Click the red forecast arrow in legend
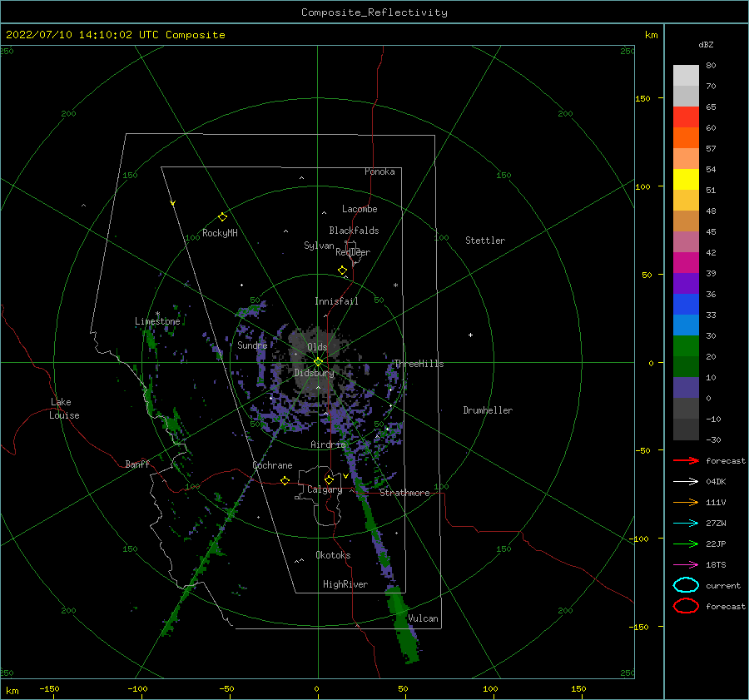This screenshot has width=749, height=700. coord(686,460)
